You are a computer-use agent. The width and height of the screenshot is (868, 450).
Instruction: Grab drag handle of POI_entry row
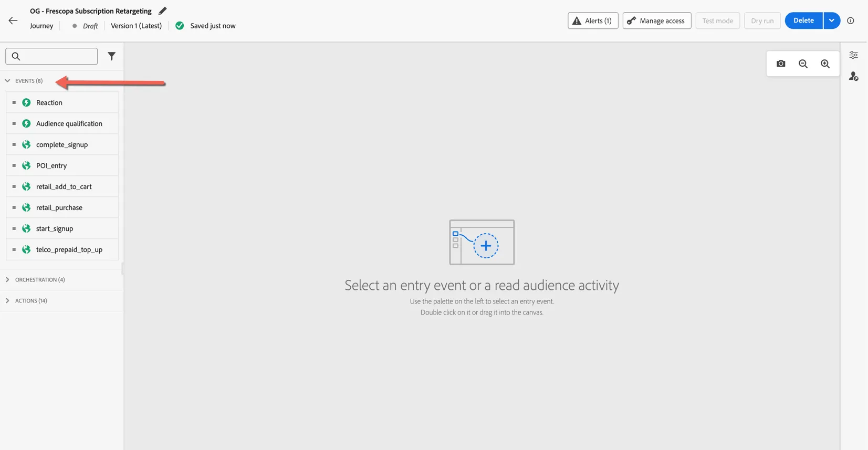click(x=14, y=165)
